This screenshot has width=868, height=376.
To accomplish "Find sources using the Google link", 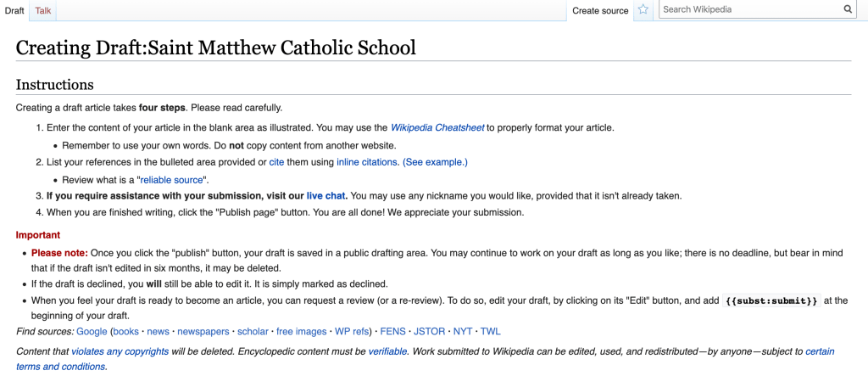I will (92, 331).
